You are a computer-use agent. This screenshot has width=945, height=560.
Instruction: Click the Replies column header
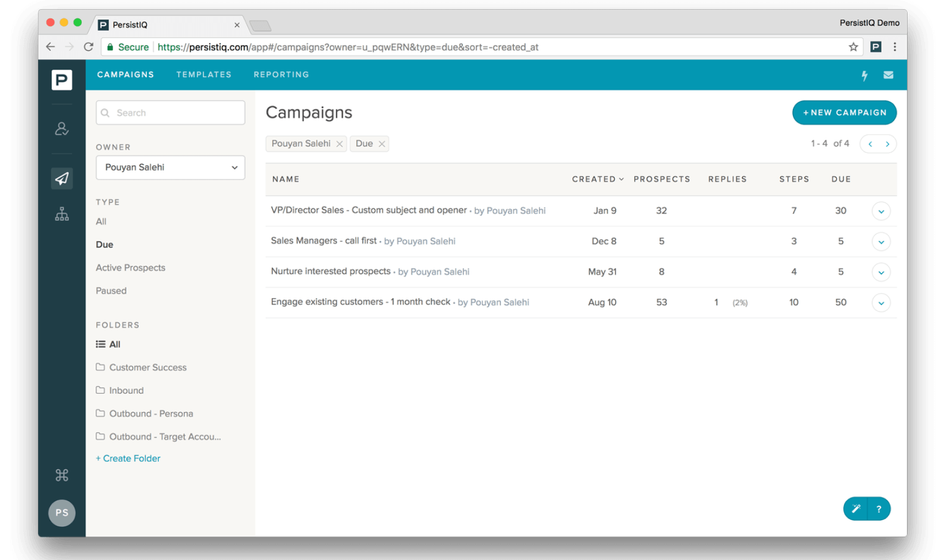(727, 179)
